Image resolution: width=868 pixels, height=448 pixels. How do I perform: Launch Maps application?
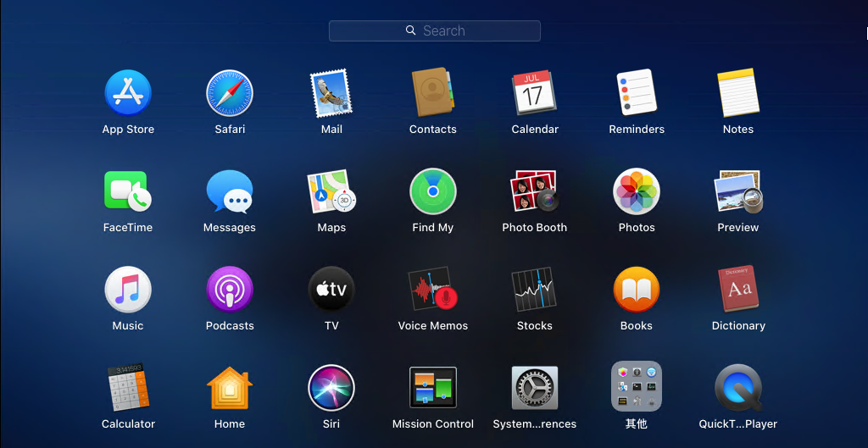coord(331,191)
